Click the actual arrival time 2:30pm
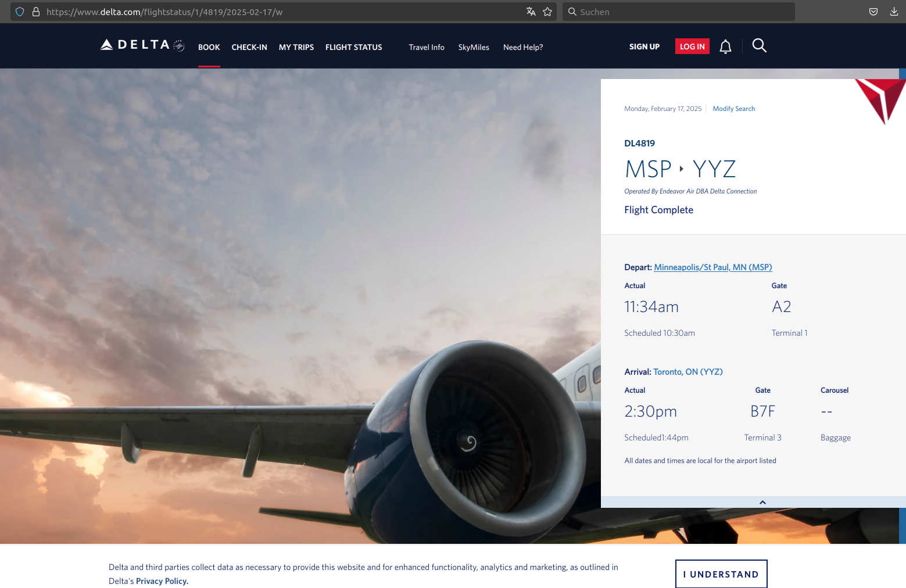Viewport: 906px width, 588px height. (x=650, y=411)
